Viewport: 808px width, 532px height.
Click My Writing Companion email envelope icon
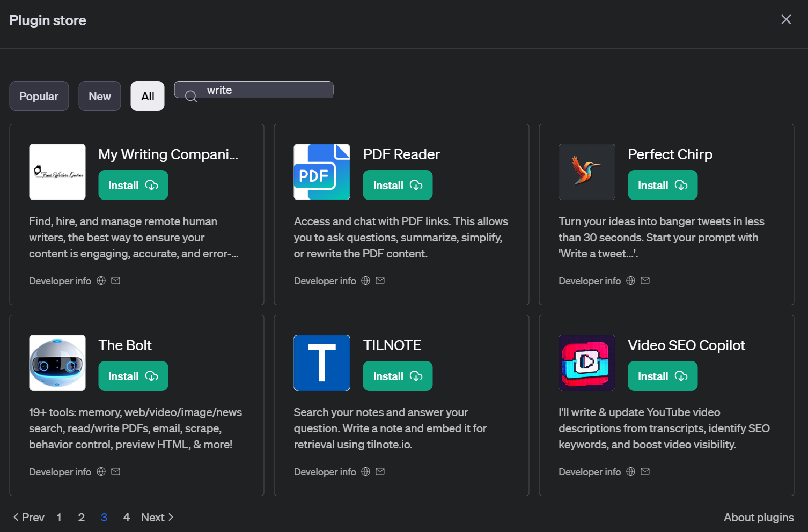[115, 280]
